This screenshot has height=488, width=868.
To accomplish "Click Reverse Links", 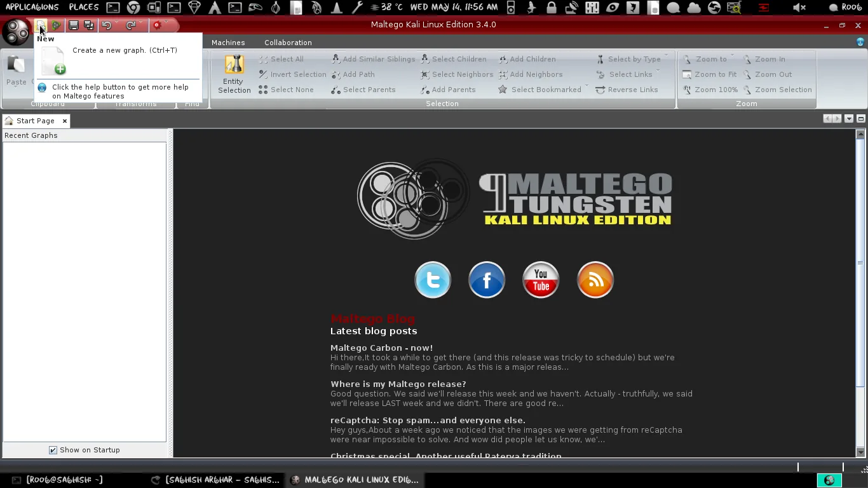I will point(627,90).
